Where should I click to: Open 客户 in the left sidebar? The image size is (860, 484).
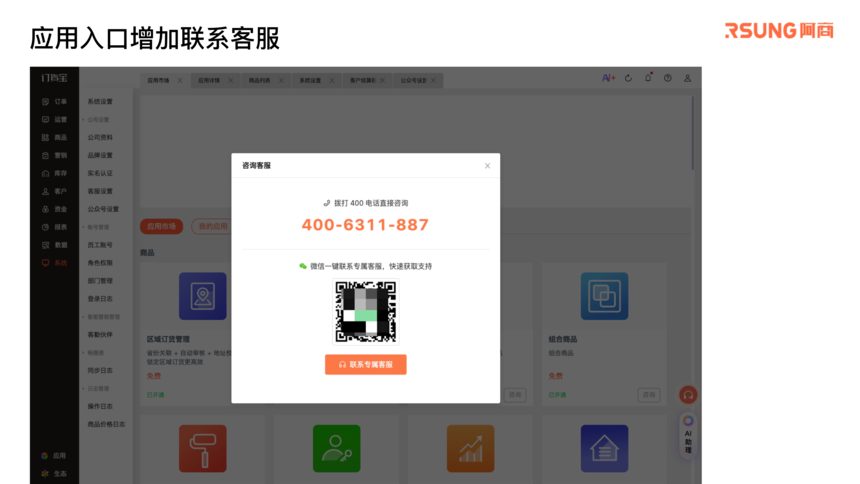pyautogui.click(x=54, y=192)
